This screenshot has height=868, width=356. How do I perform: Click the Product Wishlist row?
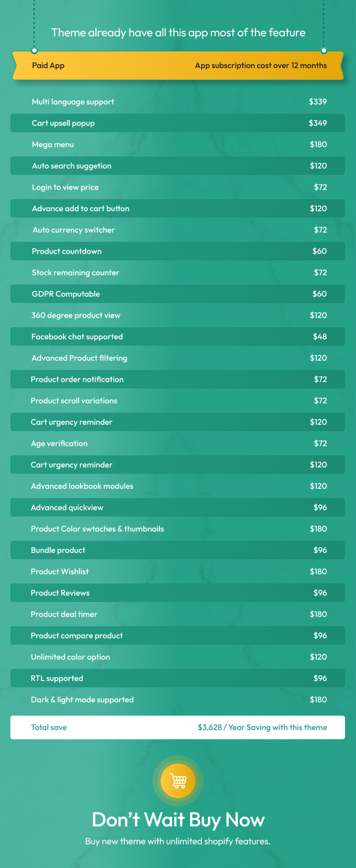[x=178, y=571]
